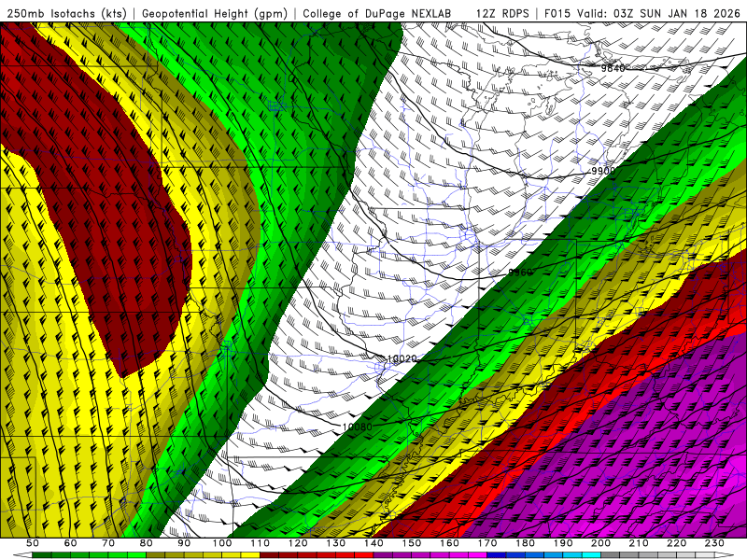
Task: Pick the bright magenta swatch just before 170
Action: coord(478,555)
